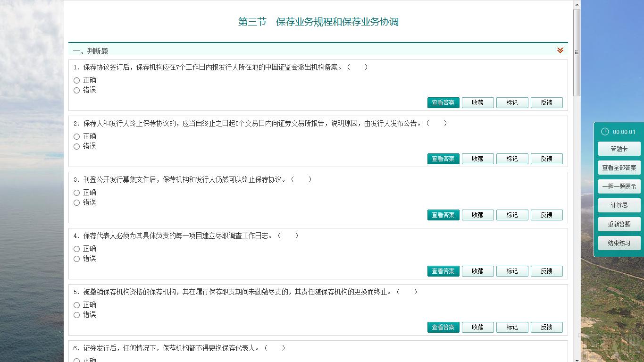Click the clock timer icon in the side panel
The image size is (644, 362).
tap(605, 132)
